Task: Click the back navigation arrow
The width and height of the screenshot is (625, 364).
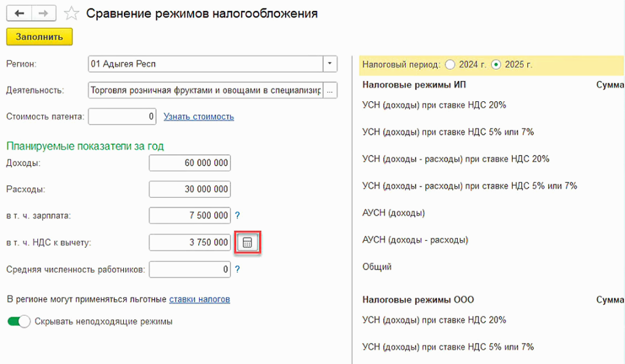Action: 18,13
